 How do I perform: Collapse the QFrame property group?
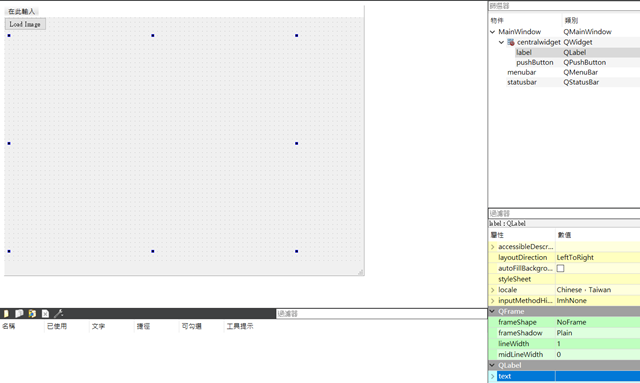[492, 311]
